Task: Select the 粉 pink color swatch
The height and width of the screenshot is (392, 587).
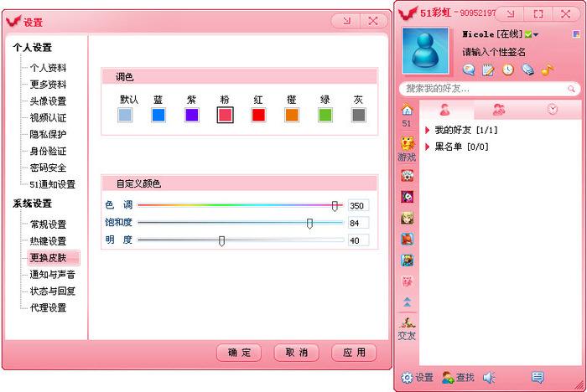Action: coord(225,115)
